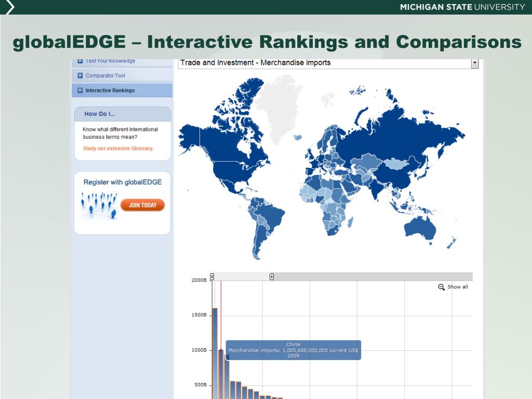Select the tallest bar in the imports chart
Viewport: 532px width, 399px height.
[215, 353]
